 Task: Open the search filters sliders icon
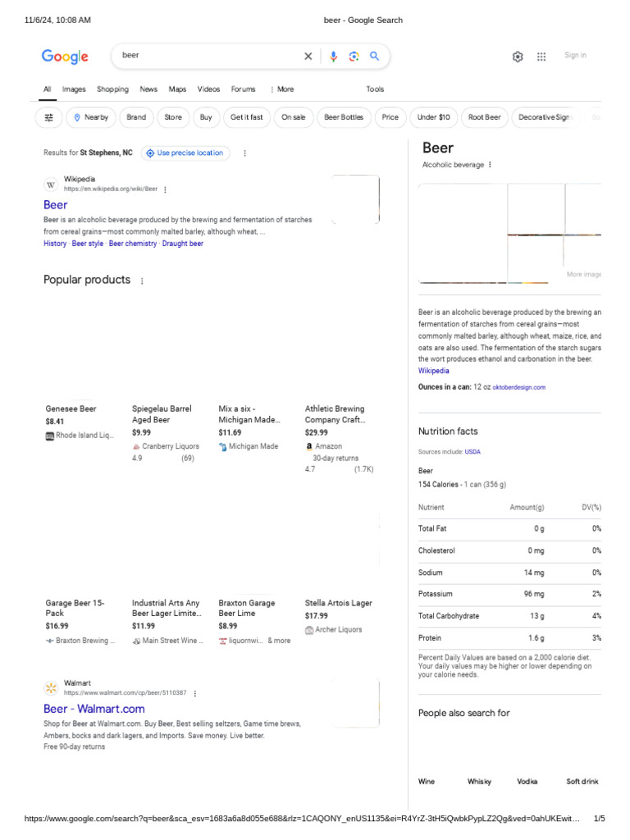point(48,117)
